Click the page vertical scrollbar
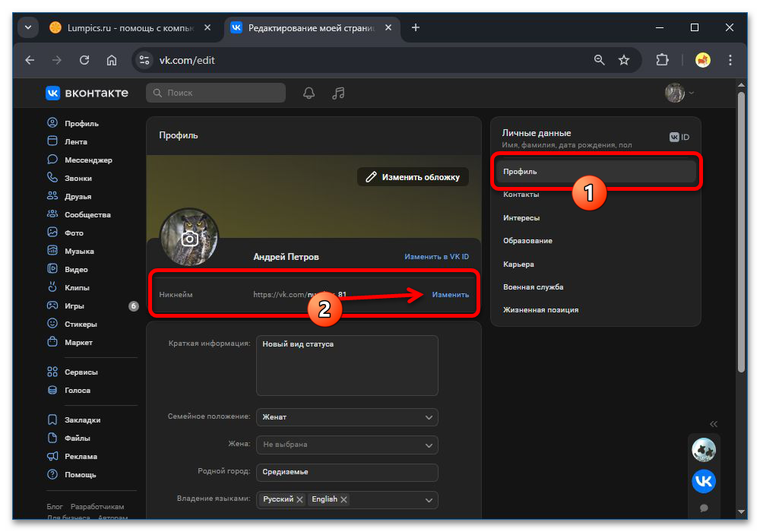 coord(741,233)
